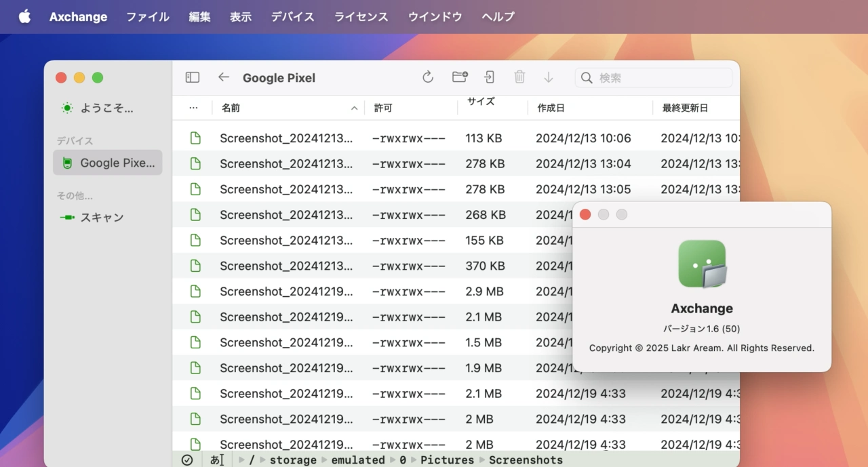Click the trash delete icon
Viewport: 868px width, 467px height.
[x=519, y=77]
